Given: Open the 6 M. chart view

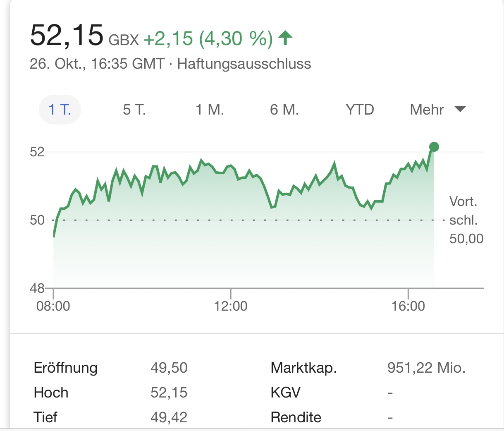Looking at the screenshot, I should pyautogui.click(x=284, y=110).
